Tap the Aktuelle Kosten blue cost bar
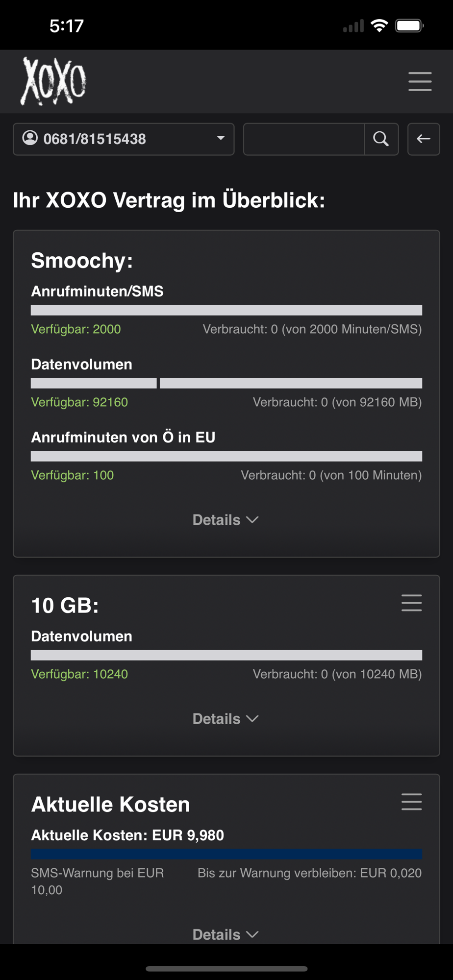Screen dimensions: 453x980 click(226, 854)
